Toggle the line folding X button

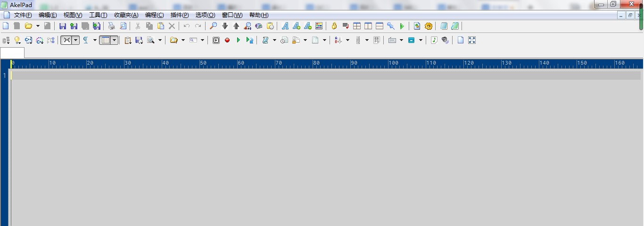click(66, 40)
